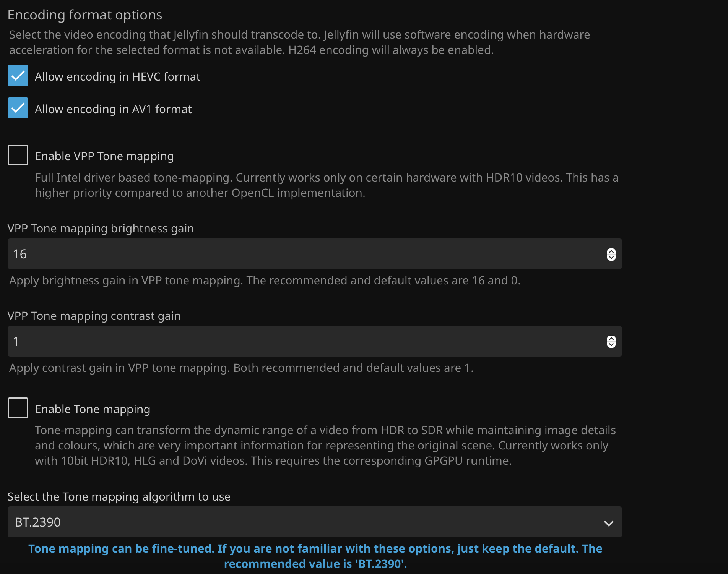Click the "Enable VPP Tone mapping" label text
The image size is (728, 574).
[104, 156]
